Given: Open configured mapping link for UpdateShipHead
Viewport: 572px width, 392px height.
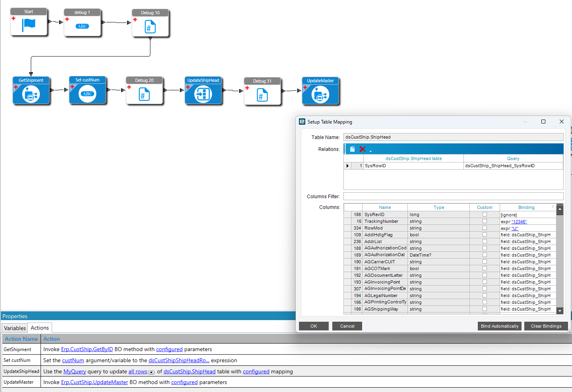Looking at the screenshot, I should 256,372.
